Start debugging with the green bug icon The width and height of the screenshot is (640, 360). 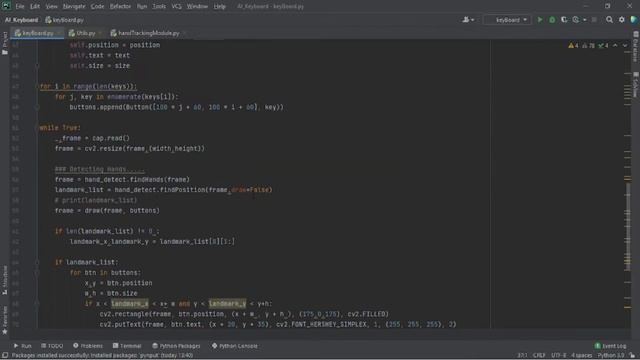pyautogui.click(x=552, y=20)
